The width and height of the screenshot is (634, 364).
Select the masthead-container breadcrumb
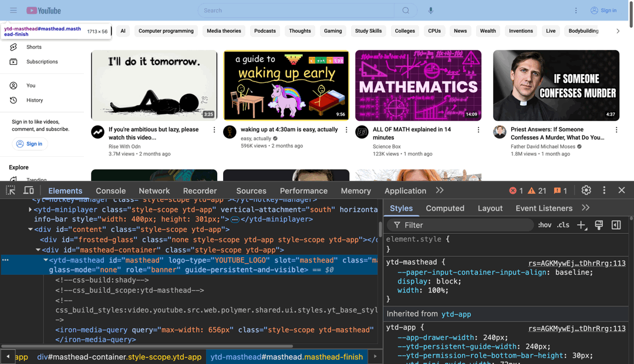coord(119,357)
